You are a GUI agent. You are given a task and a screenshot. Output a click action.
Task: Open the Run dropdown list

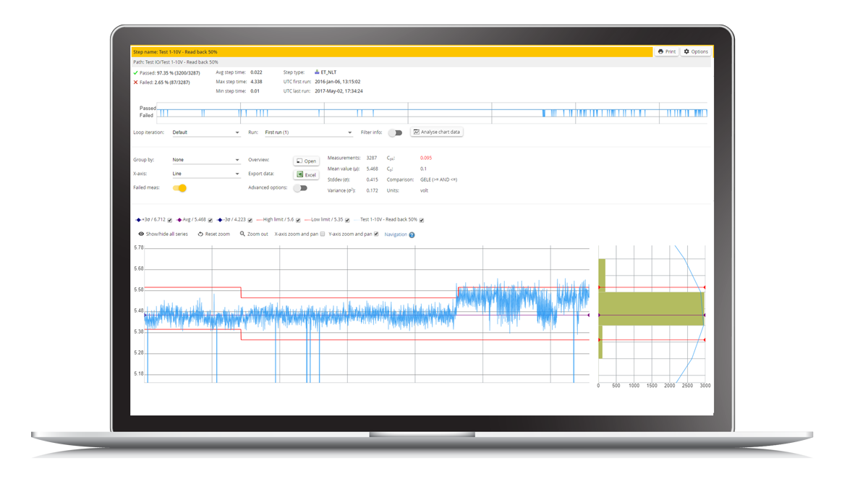(x=308, y=133)
